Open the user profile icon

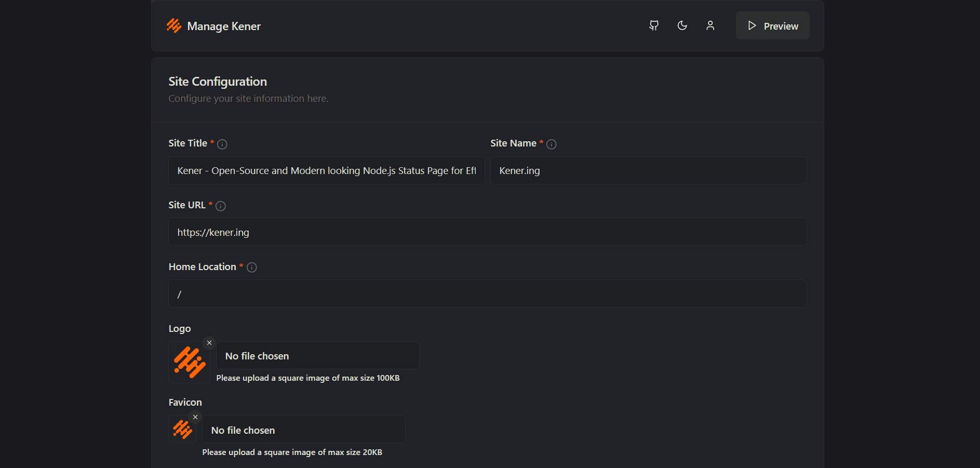tap(710, 25)
